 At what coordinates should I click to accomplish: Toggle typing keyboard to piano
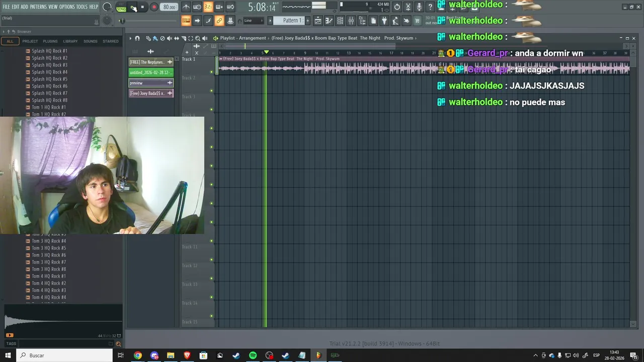(186, 21)
